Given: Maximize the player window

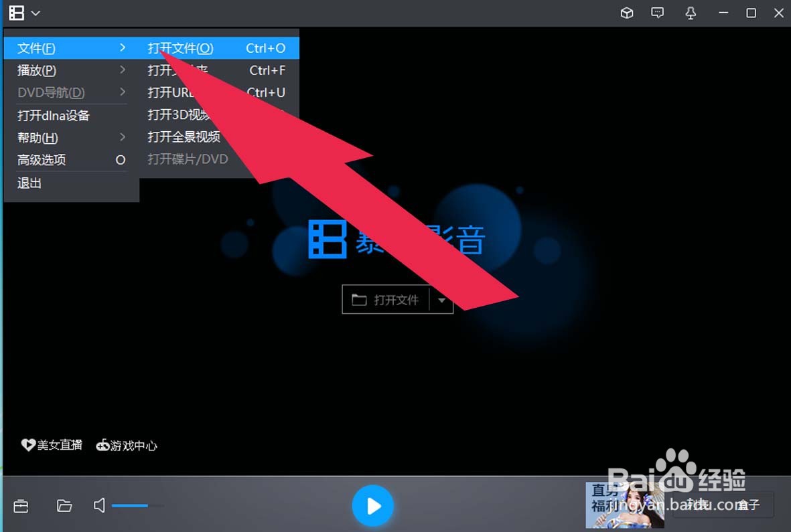Looking at the screenshot, I should (x=751, y=13).
